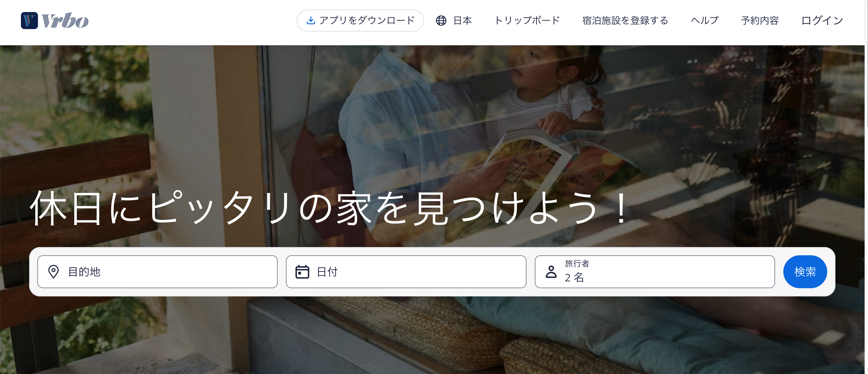This screenshot has width=868, height=374.
Task: Click the download arrow icon
Action: [x=311, y=21]
